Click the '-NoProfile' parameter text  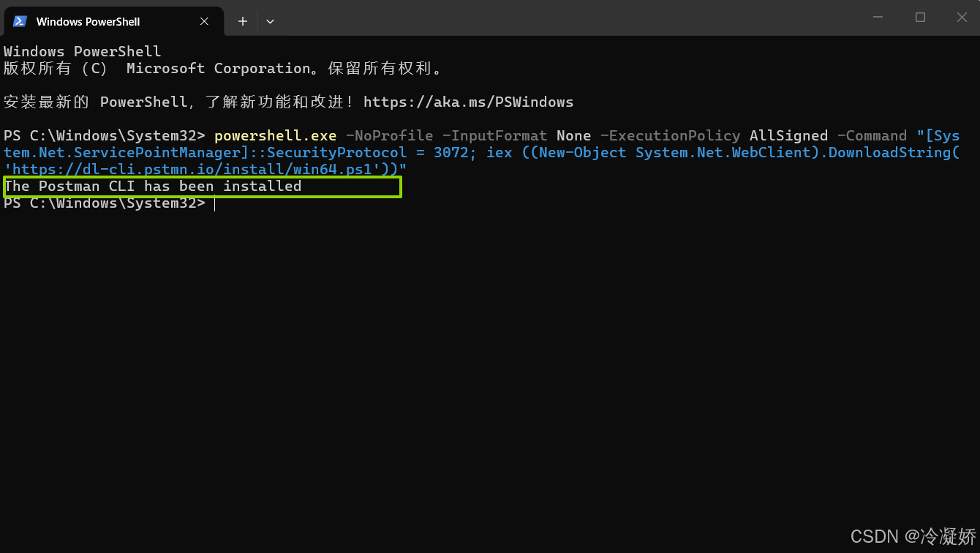point(389,136)
